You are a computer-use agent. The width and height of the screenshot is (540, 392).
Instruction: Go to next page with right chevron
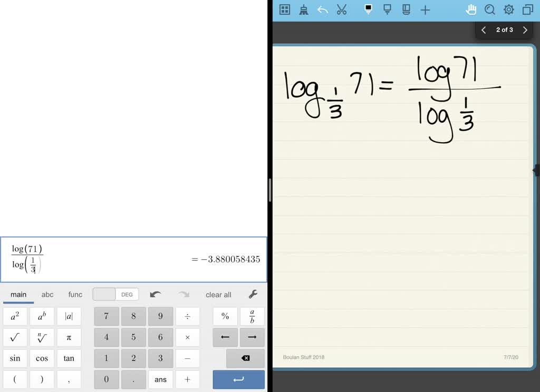[x=525, y=30]
